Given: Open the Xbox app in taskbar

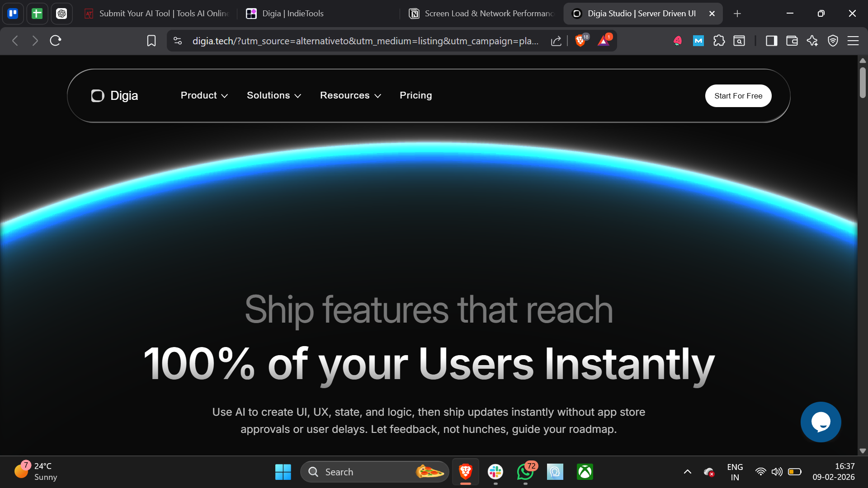Looking at the screenshot, I should 585,472.
